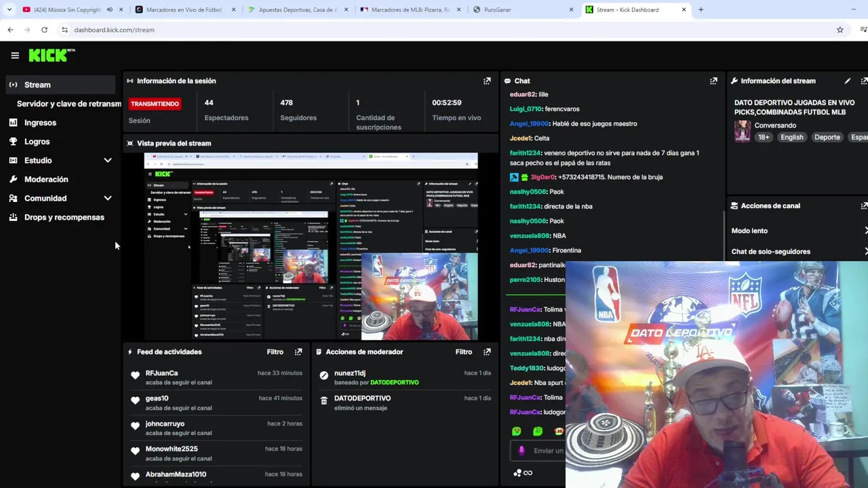The height and width of the screenshot is (488, 868).
Task: Open Filtro in Feed de actividades
Action: click(x=275, y=352)
